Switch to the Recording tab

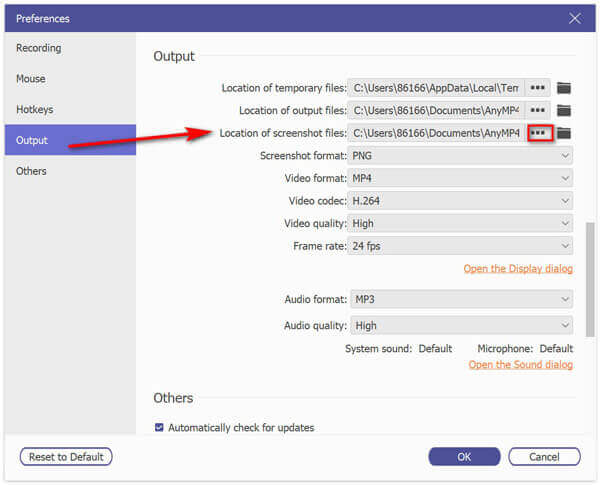click(39, 48)
